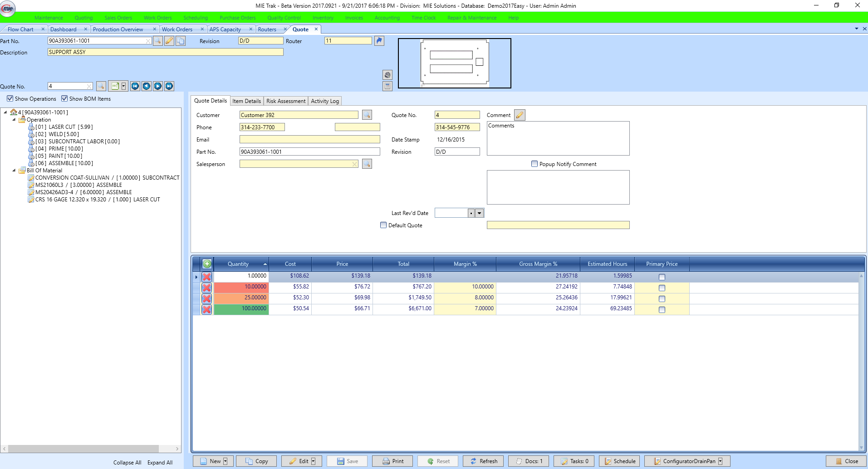Uncheck the Show Operations checkbox
The height and width of the screenshot is (469, 868).
[10, 98]
